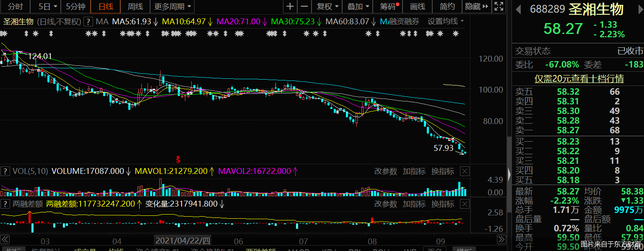Close the 两融差额 indicator panel

(x=465, y=204)
